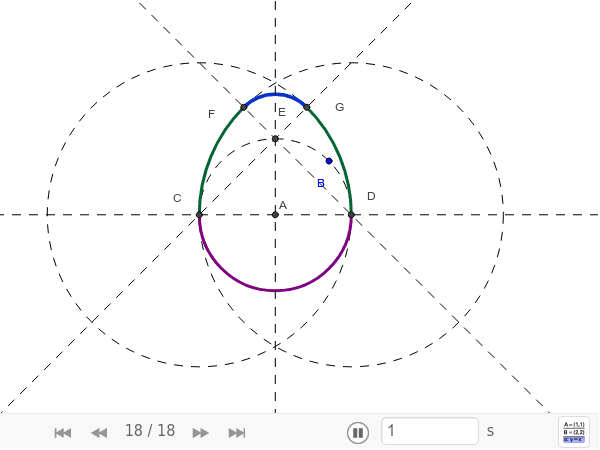Click the label F
The image size is (600, 450).
click(x=212, y=114)
